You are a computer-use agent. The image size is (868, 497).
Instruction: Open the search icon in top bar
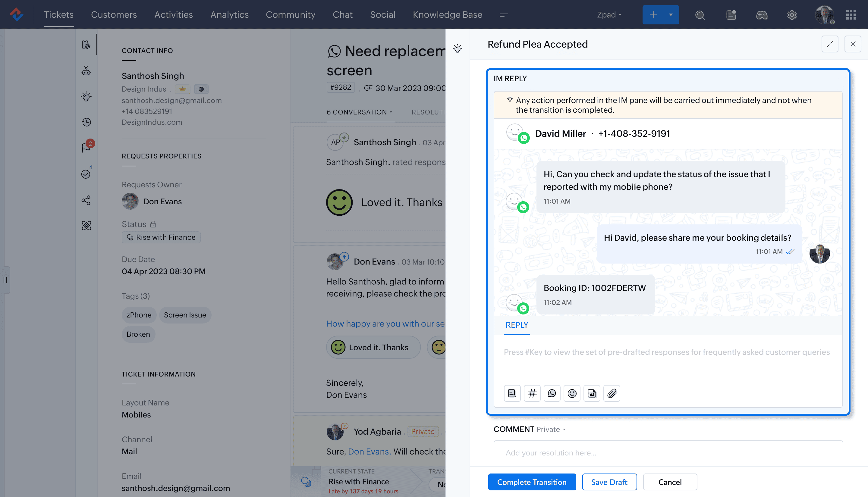pyautogui.click(x=700, y=15)
